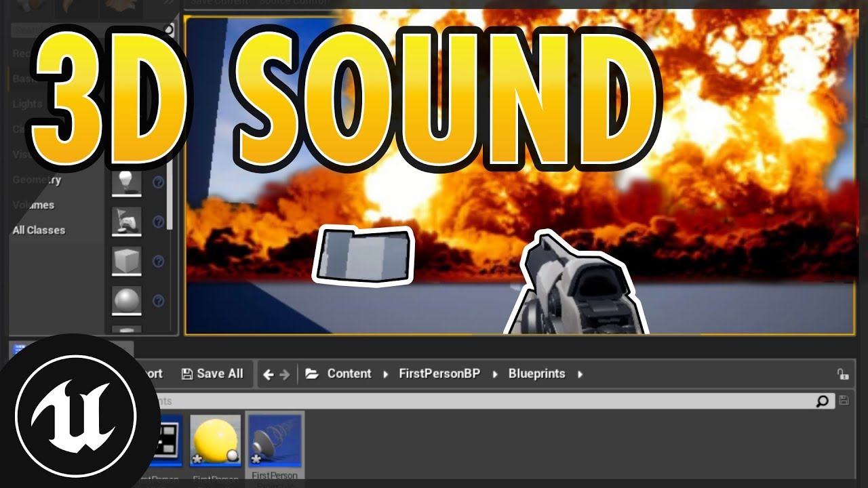This screenshot has width=868, height=488.
Task: Open the All Classes category
Action: coord(39,230)
